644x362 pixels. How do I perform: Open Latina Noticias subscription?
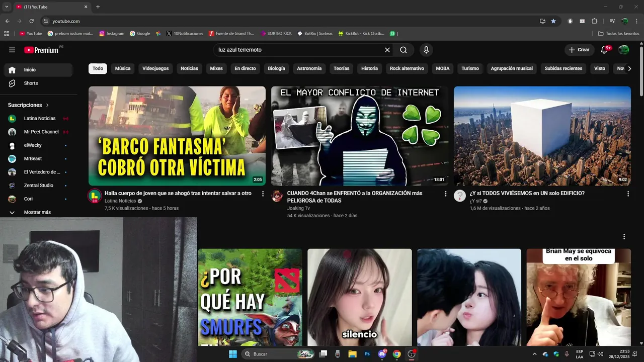pyautogui.click(x=38, y=118)
